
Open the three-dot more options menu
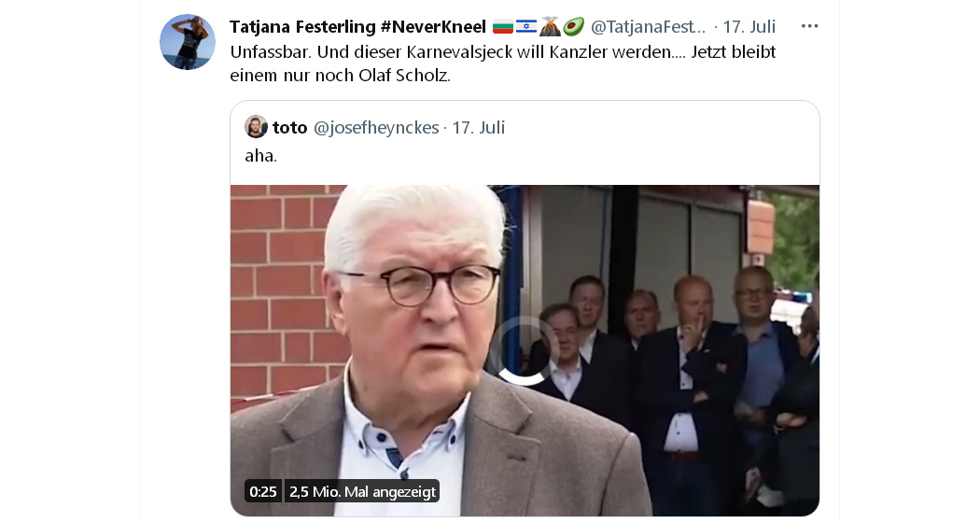pyautogui.click(x=809, y=26)
